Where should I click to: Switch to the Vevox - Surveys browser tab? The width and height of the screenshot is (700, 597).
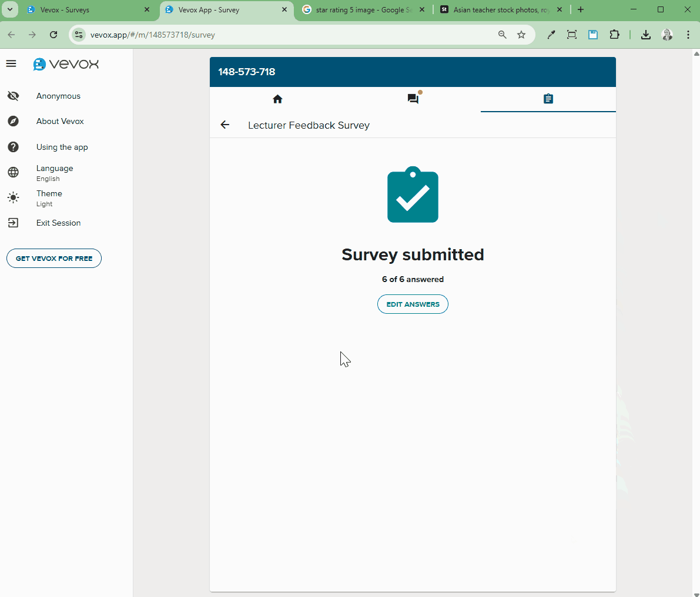[x=82, y=10]
